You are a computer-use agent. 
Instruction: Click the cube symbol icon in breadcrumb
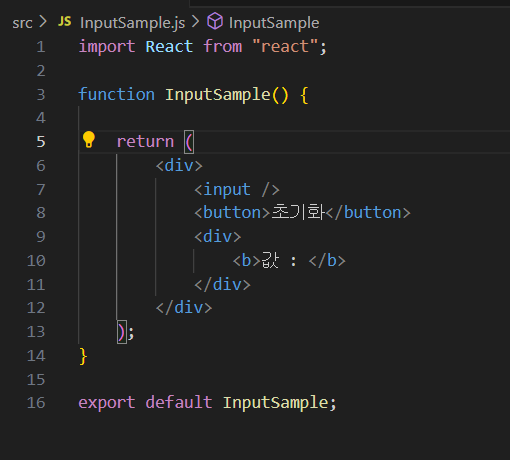point(215,21)
